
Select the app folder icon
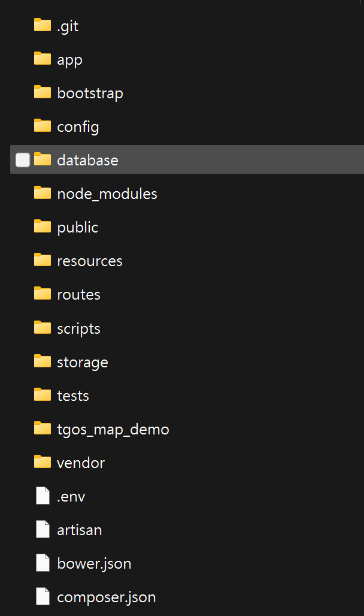pyautogui.click(x=43, y=59)
